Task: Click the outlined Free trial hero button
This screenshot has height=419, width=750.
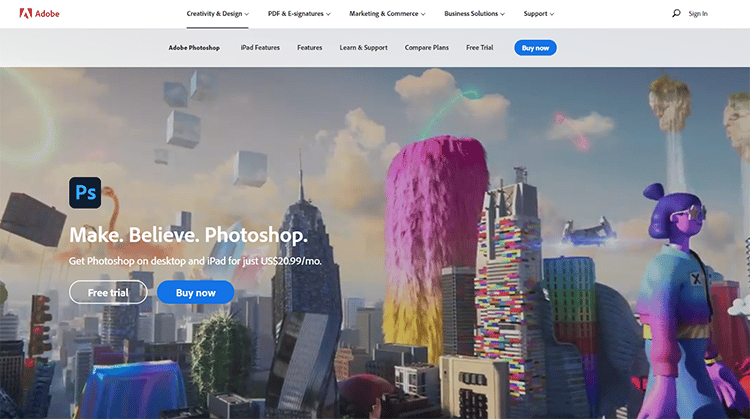Action: click(108, 292)
